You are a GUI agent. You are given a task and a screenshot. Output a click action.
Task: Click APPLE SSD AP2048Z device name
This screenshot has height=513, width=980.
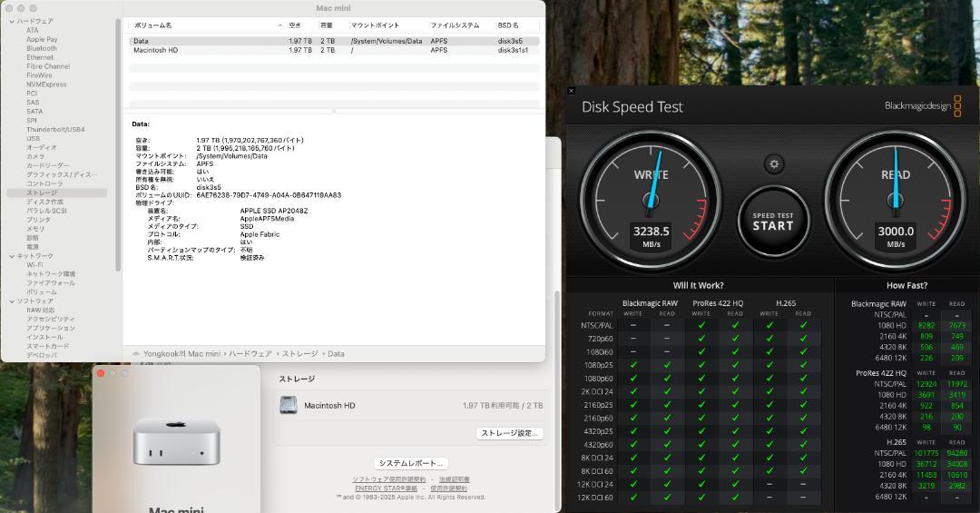(274, 211)
